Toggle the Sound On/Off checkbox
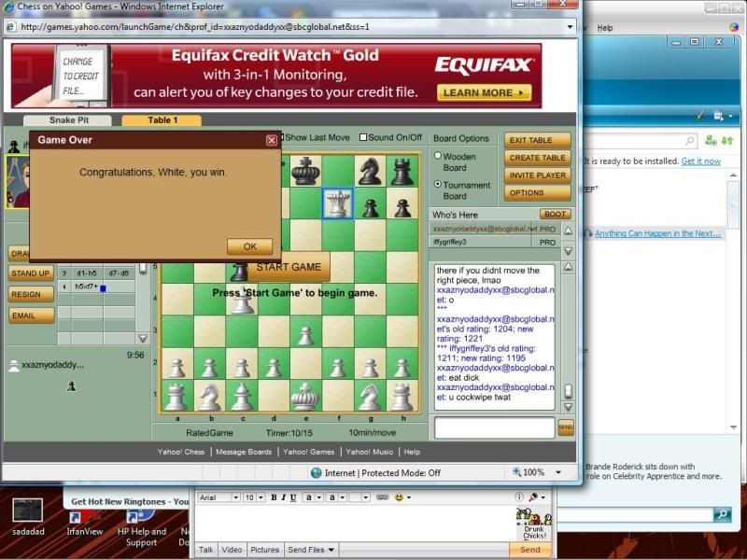 tap(363, 137)
